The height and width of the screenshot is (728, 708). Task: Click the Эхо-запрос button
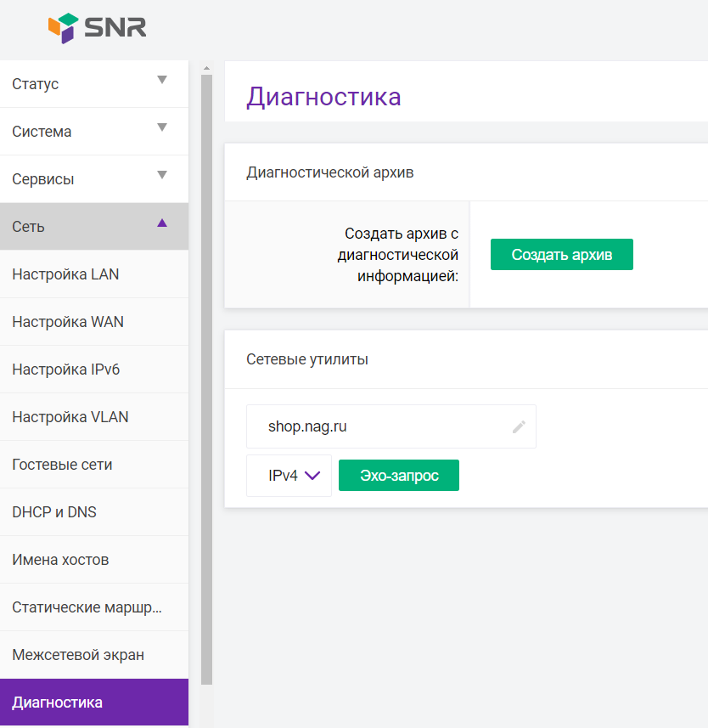coord(399,476)
